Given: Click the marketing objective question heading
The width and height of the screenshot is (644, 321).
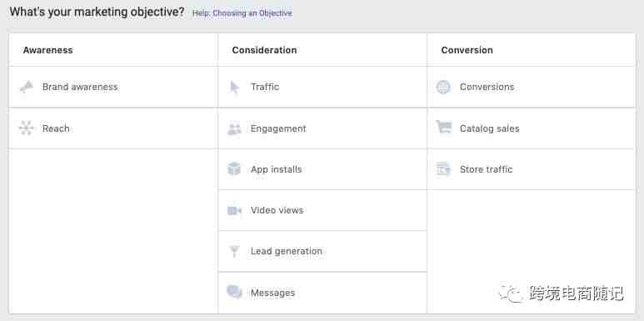Looking at the screenshot, I should pos(97,12).
